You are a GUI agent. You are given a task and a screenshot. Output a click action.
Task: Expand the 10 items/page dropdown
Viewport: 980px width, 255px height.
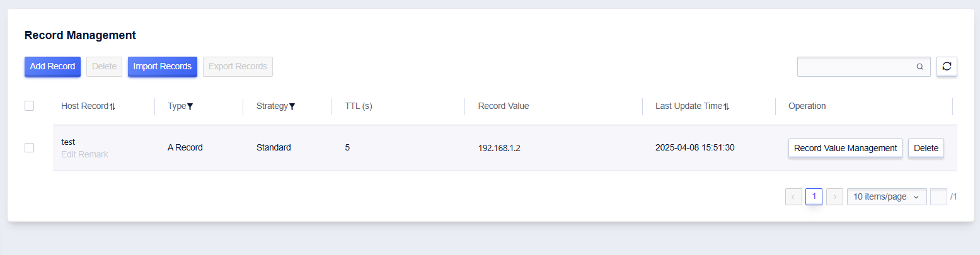point(887,196)
